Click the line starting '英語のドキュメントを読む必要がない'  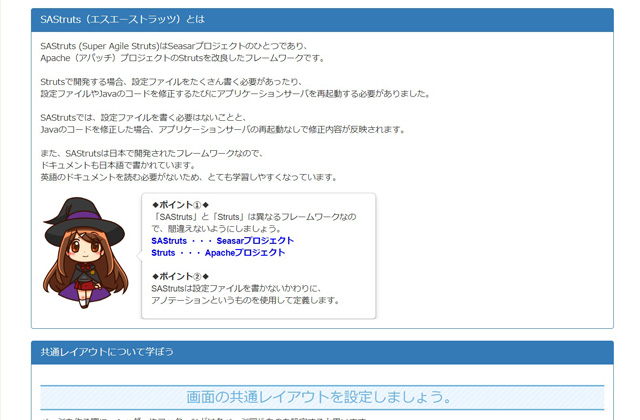[x=189, y=177]
